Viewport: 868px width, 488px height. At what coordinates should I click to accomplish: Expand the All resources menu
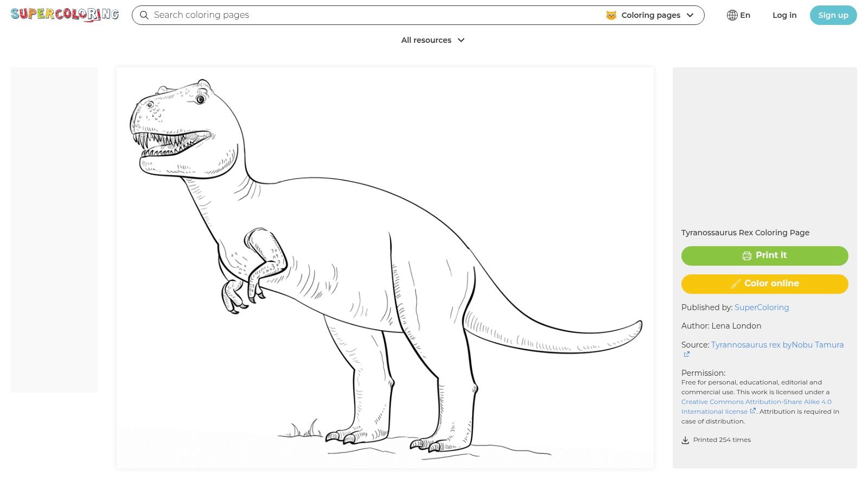click(426, 40)
